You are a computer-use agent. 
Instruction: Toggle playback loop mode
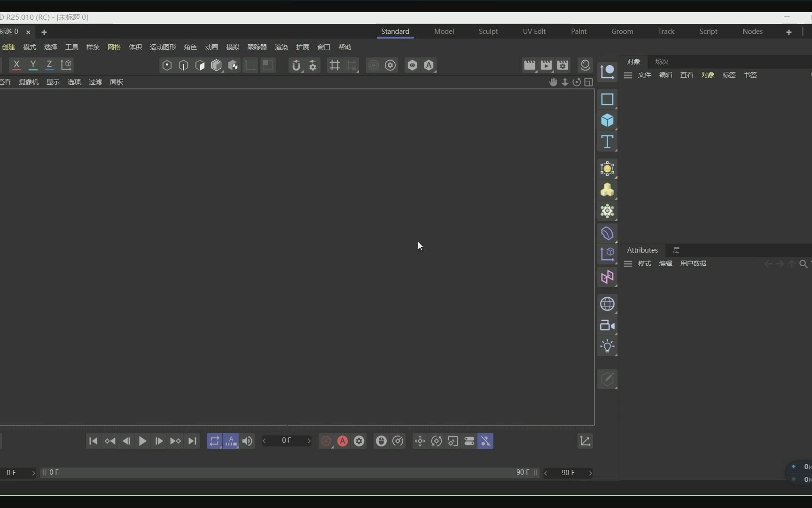[x=214, y=441]
